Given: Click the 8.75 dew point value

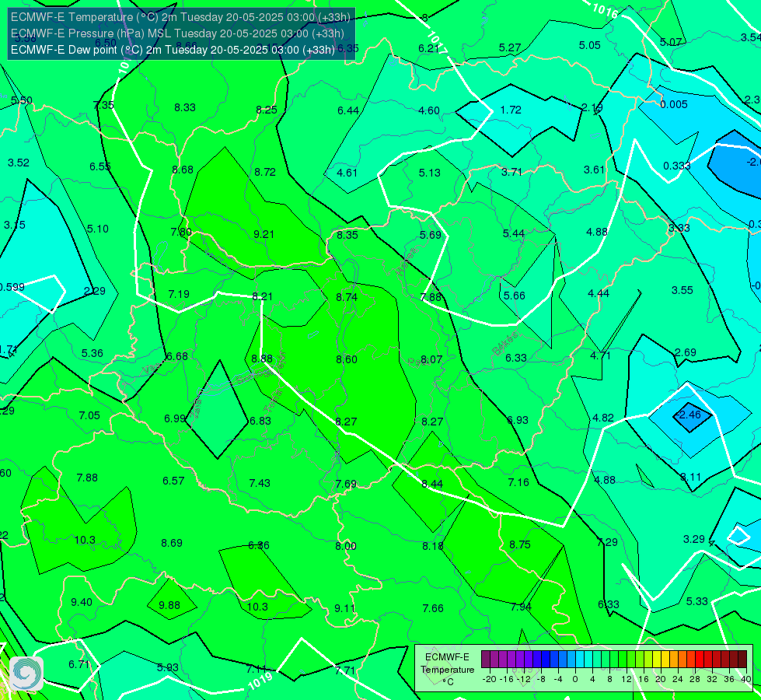Looking at the screenshot, I should 520,544.
